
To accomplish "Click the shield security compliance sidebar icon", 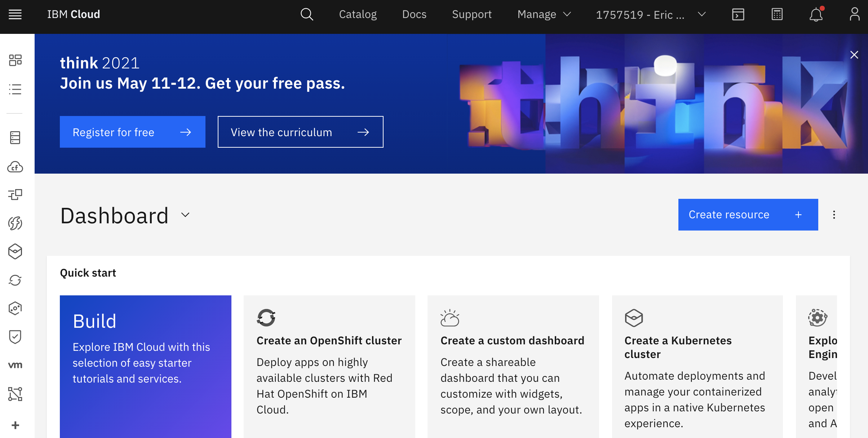I will pos(15,337).
